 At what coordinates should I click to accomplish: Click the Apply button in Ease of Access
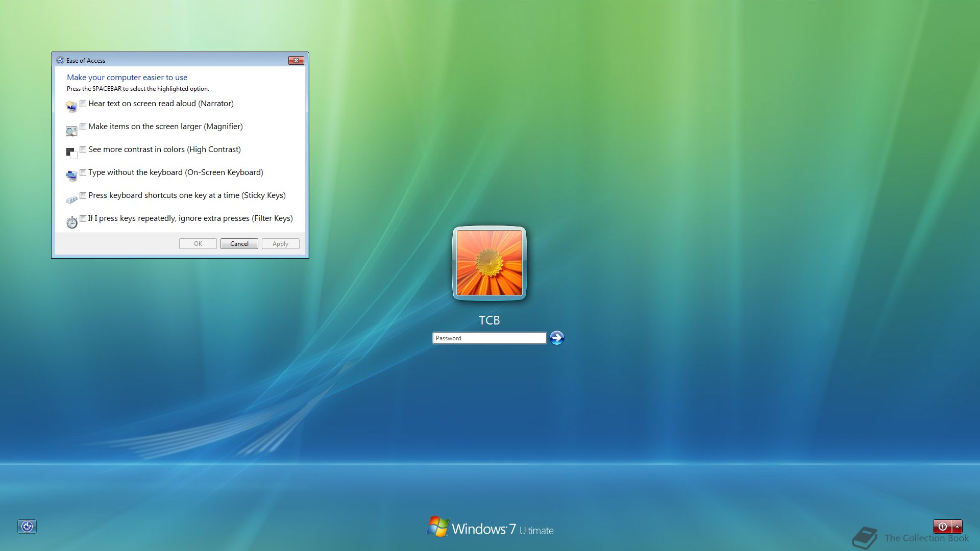281,244
